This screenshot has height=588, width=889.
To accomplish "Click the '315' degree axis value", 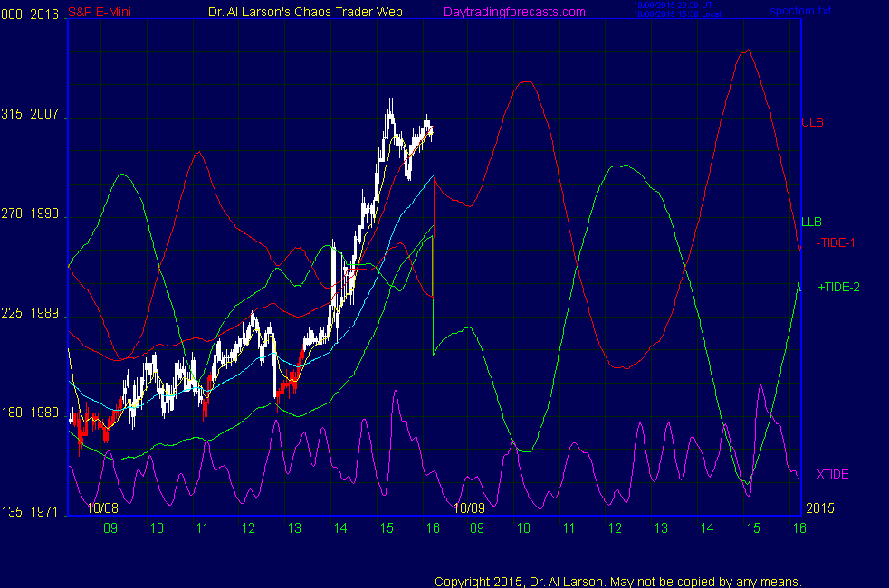I will (12, 114).
